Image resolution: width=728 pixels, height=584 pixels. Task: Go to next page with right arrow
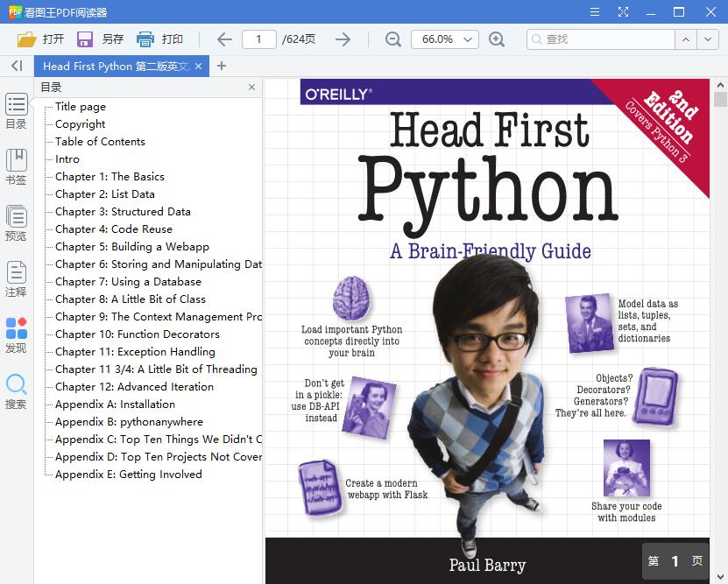(x=343, y=39)
